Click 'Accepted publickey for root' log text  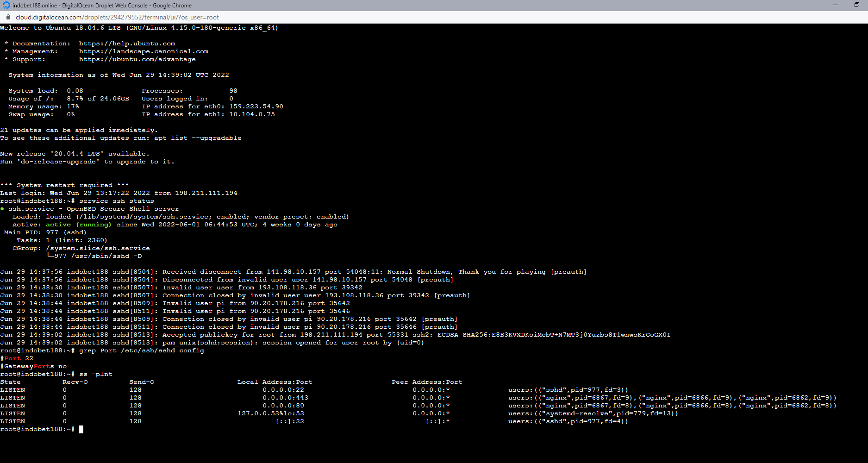tap(219, 335)
